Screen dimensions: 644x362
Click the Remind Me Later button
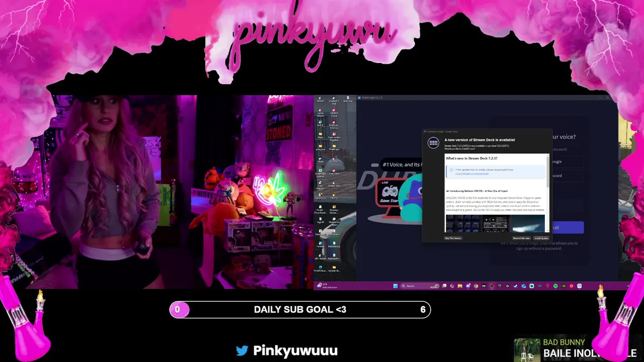point(522,238)
